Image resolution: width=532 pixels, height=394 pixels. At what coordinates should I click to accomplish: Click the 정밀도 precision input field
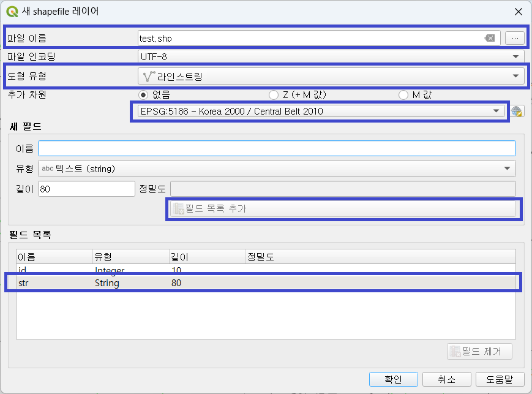click(343, 189)
